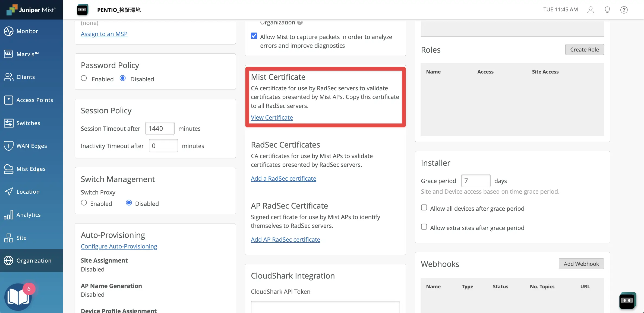Select Analytics menu label
The height and width of the screenshot is (313, 644).
pos(29,215)
